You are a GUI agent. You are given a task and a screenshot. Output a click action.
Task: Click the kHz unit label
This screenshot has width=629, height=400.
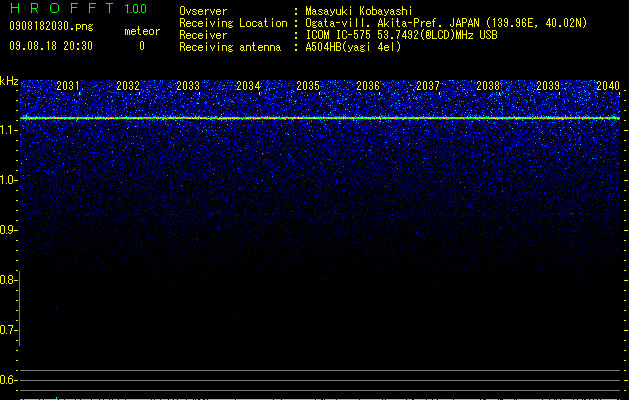point(9,81)
